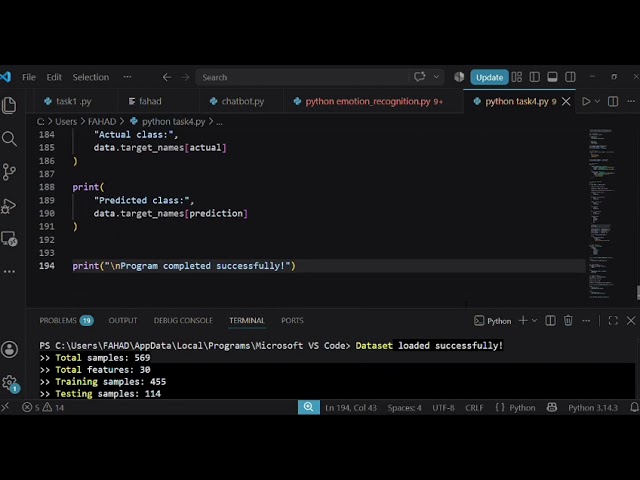Click the Update button
Viewport: 640px width, 480px height.
489,77
